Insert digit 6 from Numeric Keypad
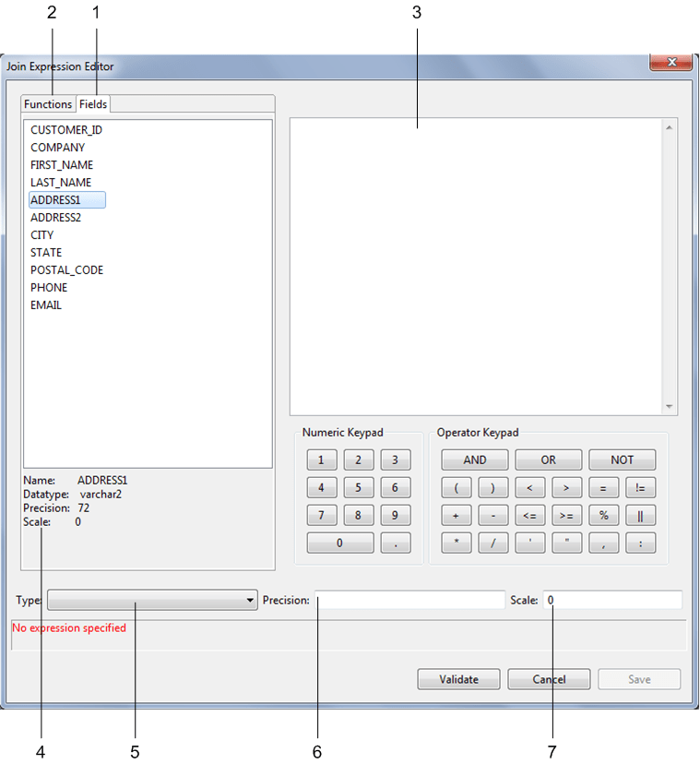The height and width of the screenshot is (764, 700). 396,488
